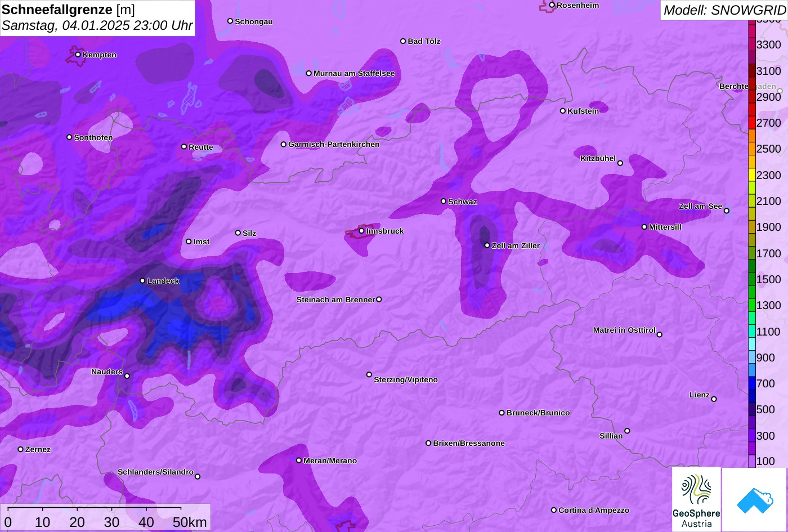Screen dimensions: 788x532
Task: Click the Kempten city marker dot
Action: click(78, 55)
